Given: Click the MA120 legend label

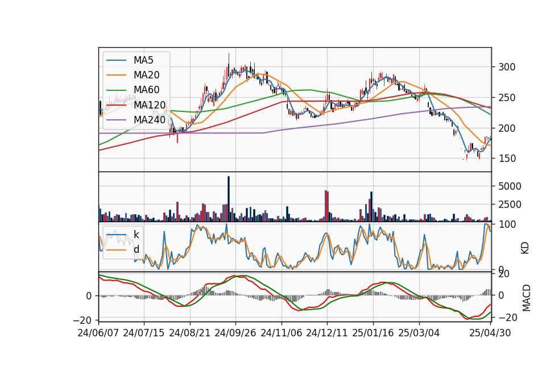Looking at the screenshot, I should (150, 105).
